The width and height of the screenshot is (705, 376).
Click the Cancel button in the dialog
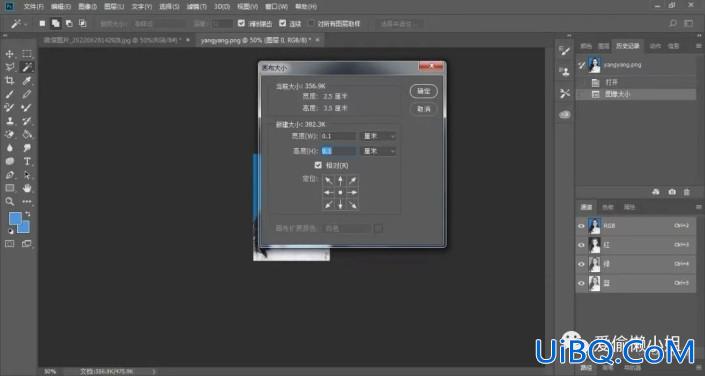point(424,109)
